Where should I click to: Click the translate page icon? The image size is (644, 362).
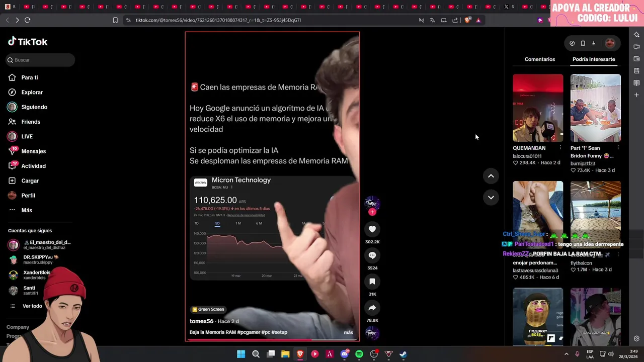(x=432, y=20)
